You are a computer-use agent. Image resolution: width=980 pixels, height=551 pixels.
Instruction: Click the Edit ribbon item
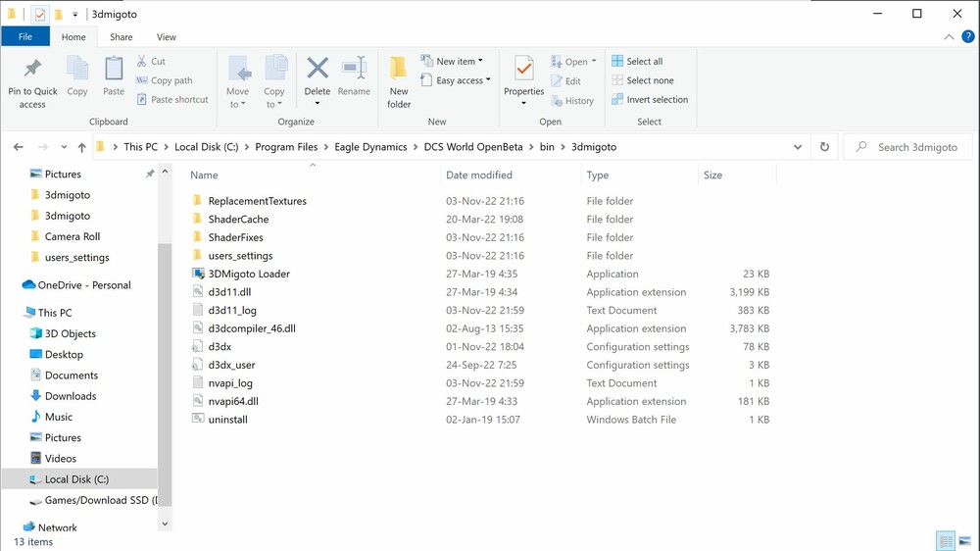[566, 81]
